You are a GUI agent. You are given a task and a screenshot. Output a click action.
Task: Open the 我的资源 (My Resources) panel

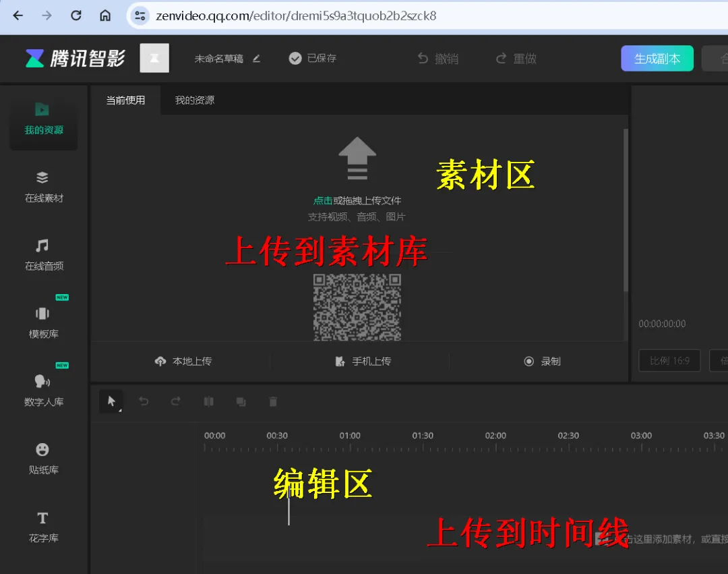pyautogui.click(x=42, y=121)
